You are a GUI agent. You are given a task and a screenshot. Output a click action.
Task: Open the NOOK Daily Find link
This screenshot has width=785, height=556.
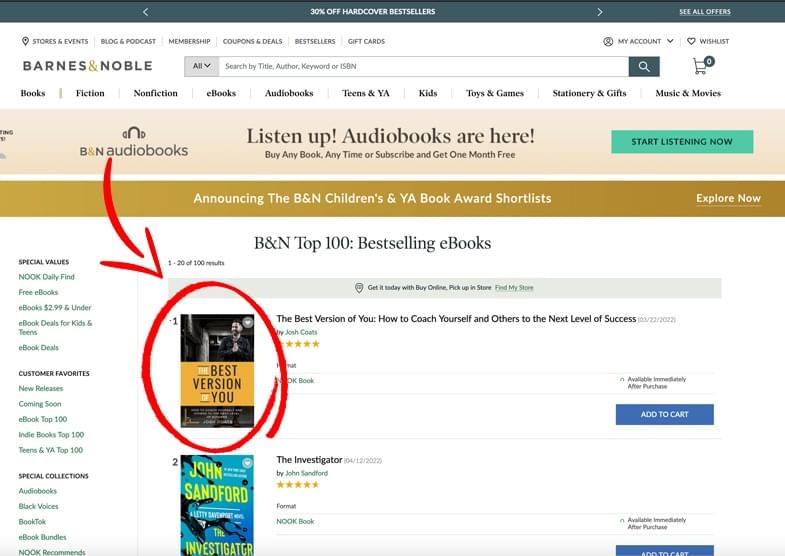pos(47,277)
